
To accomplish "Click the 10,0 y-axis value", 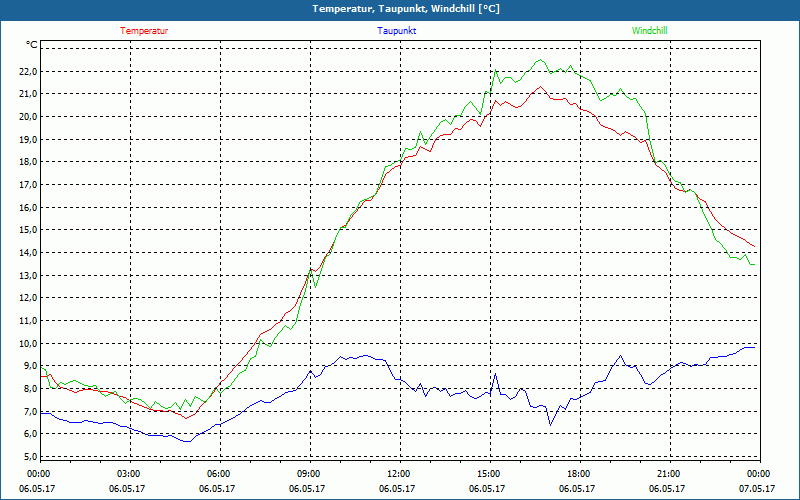I will click(28, 343).
